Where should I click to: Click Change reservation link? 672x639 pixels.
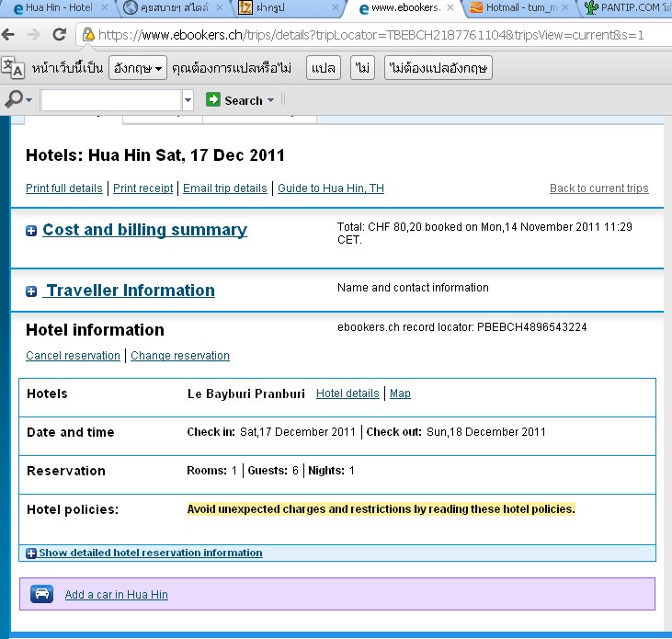pos(180,355)
